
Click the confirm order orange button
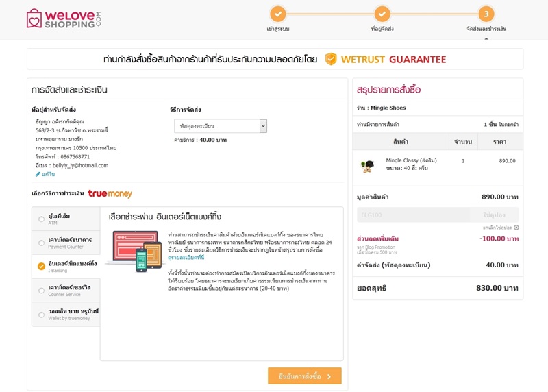point(305,376)
